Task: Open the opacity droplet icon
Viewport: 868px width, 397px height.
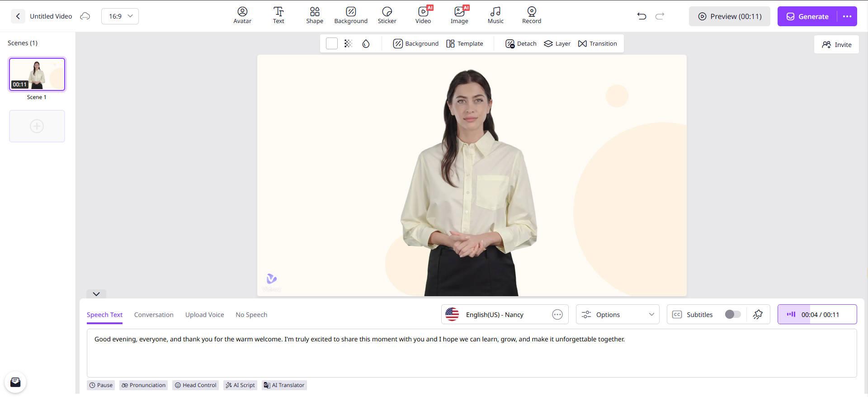Action: tap(366, 44)
